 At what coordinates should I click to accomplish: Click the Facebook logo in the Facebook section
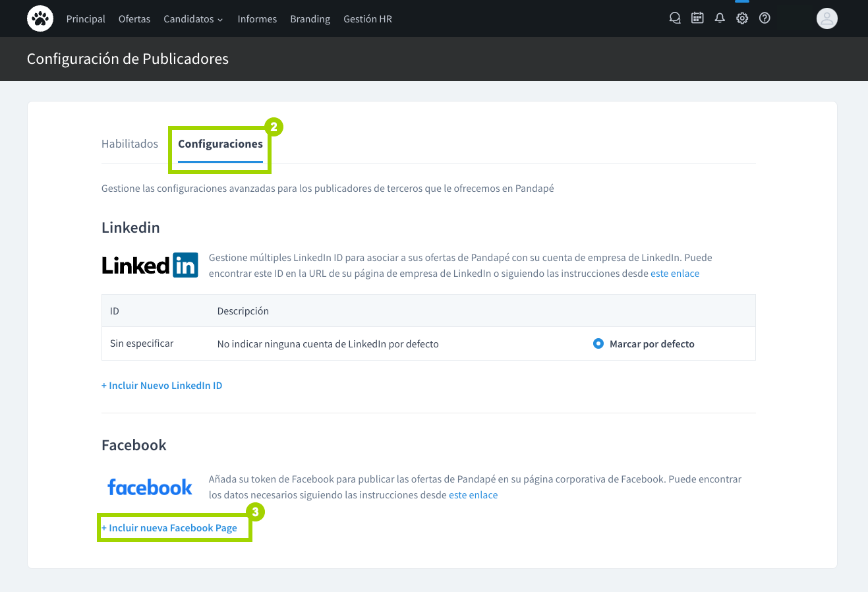[x=150, y=486]
